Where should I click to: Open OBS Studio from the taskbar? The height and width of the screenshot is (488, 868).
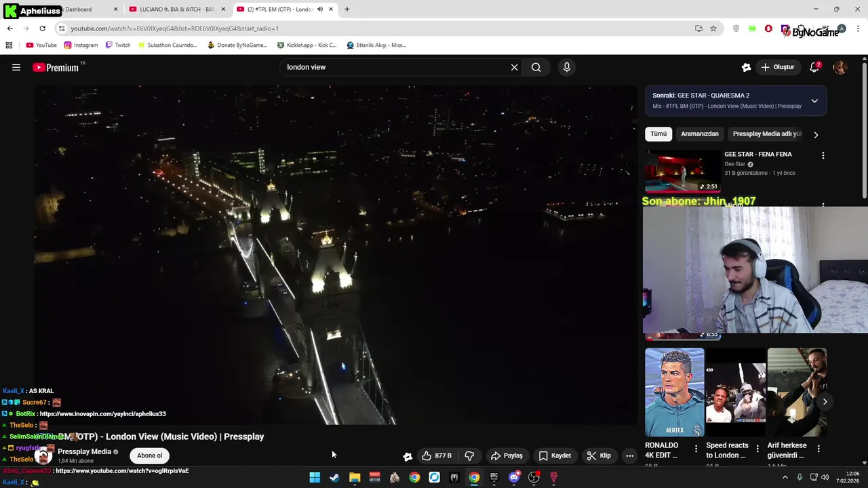[534, 478]
